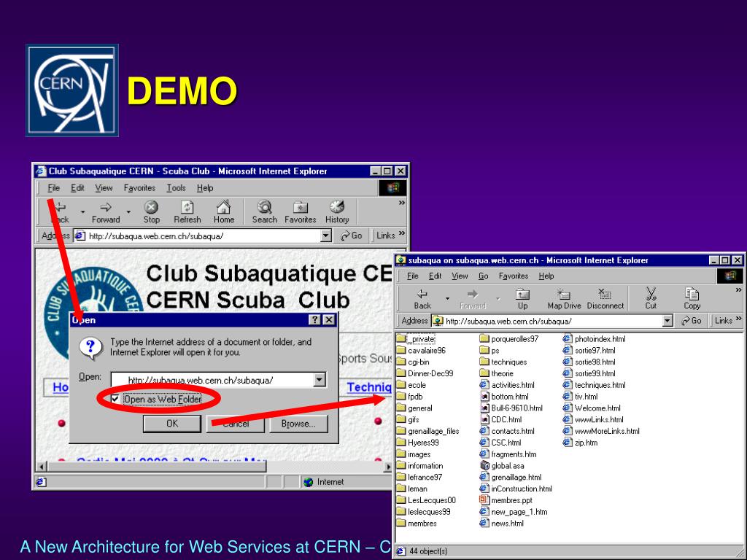Expand the Open field dropdown in dialog

(x=320, y=379)
